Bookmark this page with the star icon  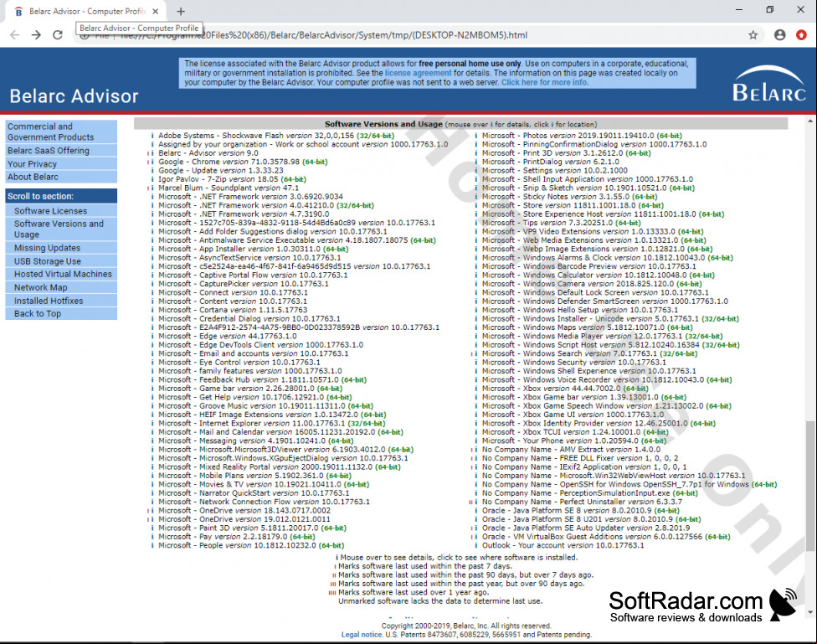[753, 35]
